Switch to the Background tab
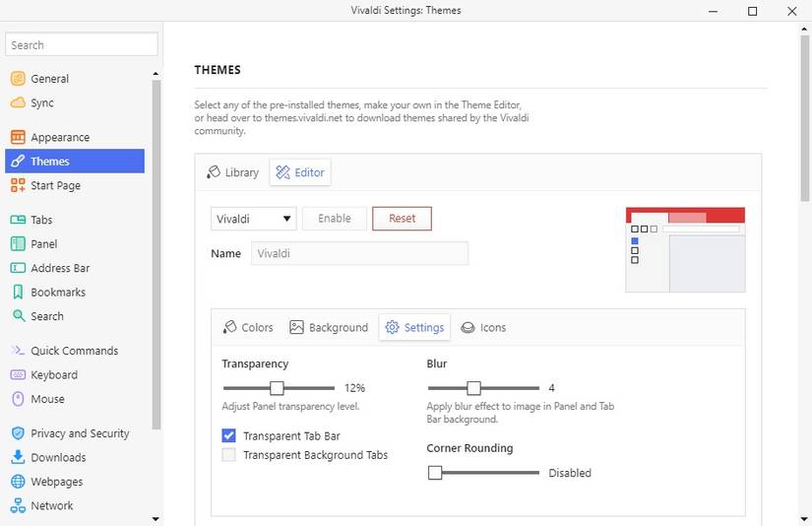 click(x=329, y=328)
